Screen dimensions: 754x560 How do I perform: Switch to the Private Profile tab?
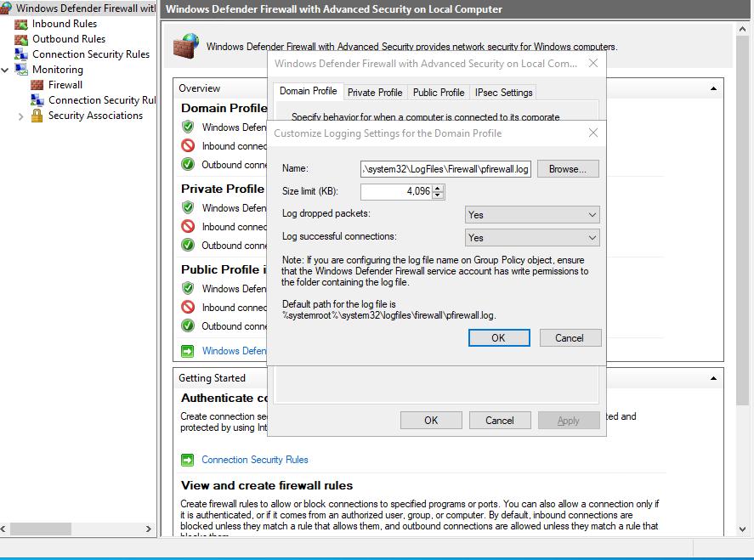[375, 93]
